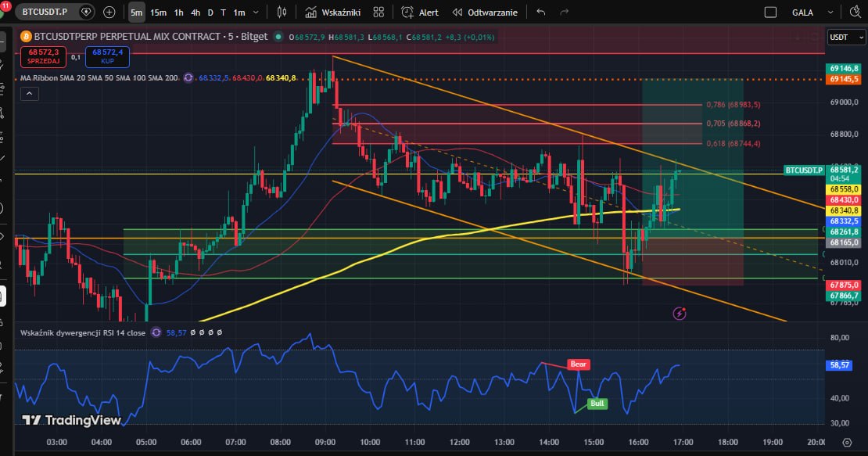Click the Bitcoin symbol logo in legend
868x456 pixels.
click(x=26, y=37)
